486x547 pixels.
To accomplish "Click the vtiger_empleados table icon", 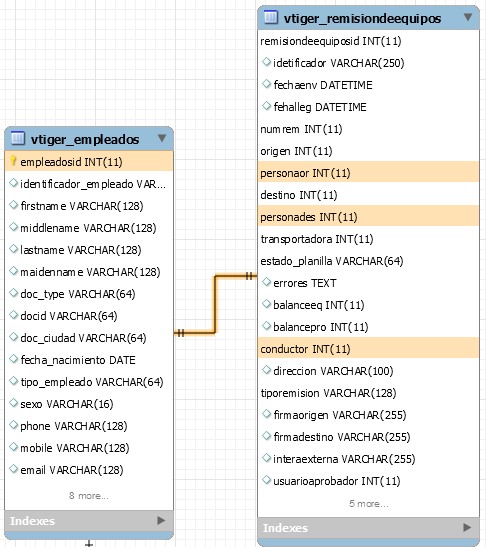I will [17, 138].
